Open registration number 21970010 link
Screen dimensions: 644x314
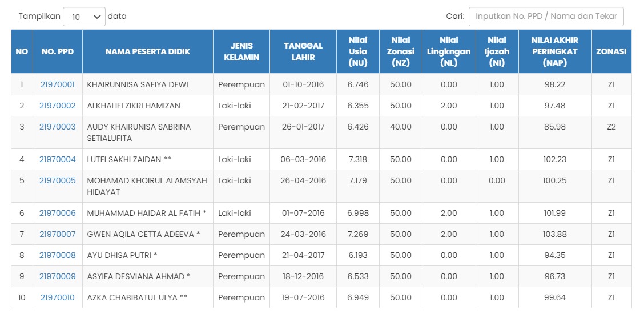57,297
